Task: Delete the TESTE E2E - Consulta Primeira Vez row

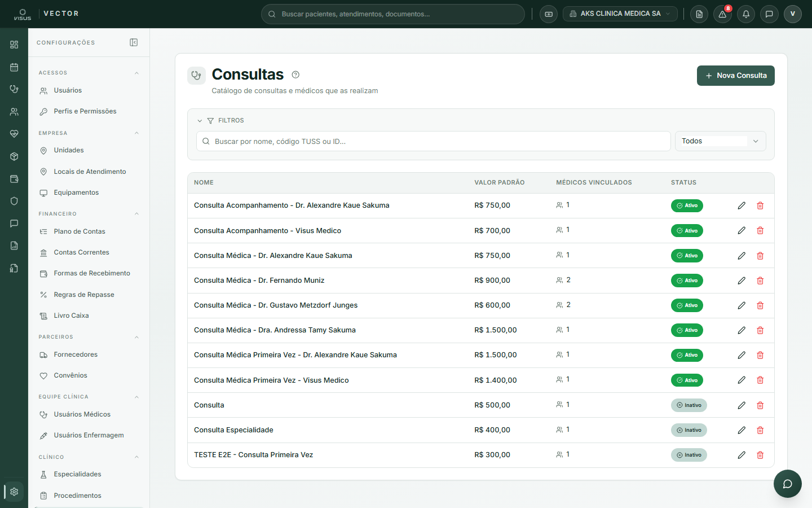Action: click(760, 455)
